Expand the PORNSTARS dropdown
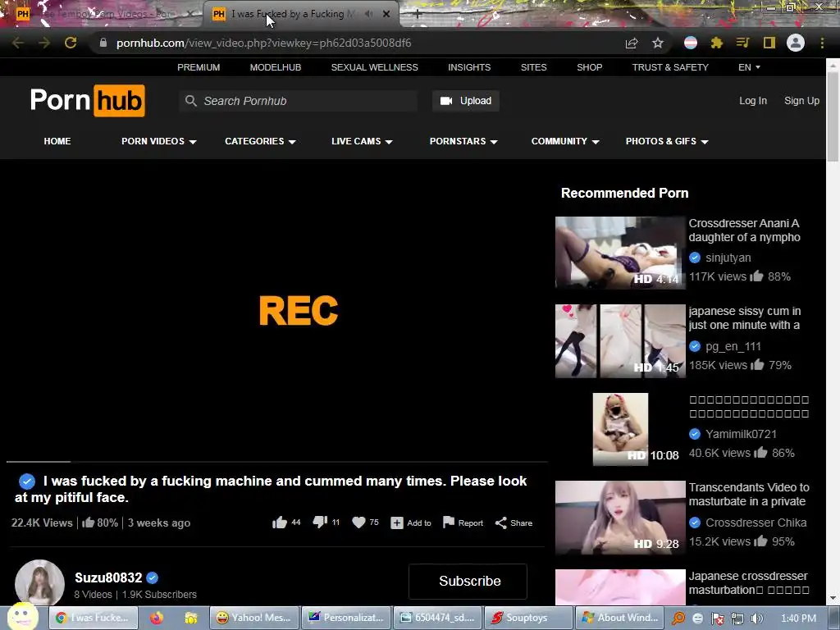Viewport: 840px width, 630px height. [x=463, y=141]
